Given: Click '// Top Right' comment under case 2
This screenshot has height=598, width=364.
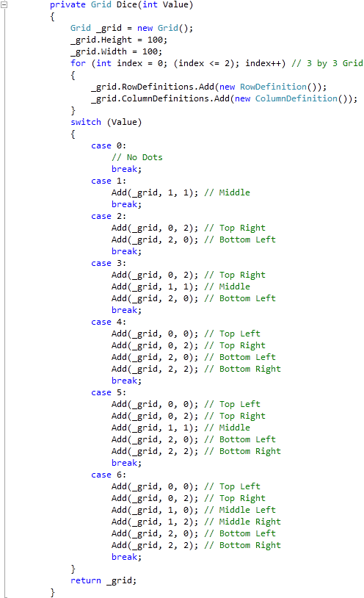Looking at the screenshot, I should pyautogui.click(x=235, y=228).
